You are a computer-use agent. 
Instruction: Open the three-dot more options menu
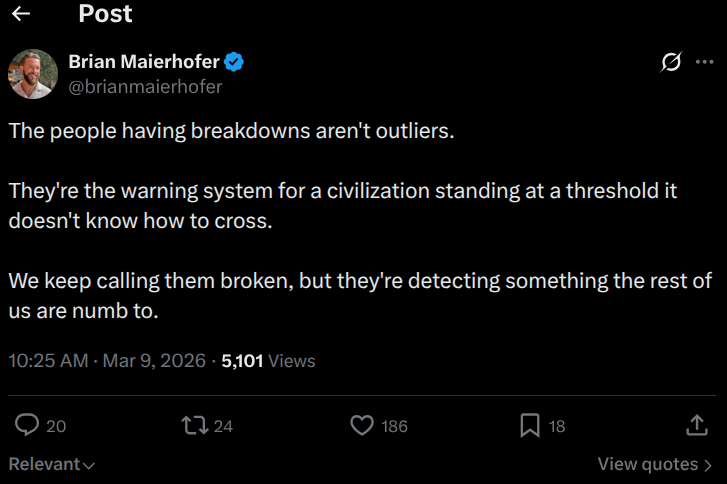704,62
